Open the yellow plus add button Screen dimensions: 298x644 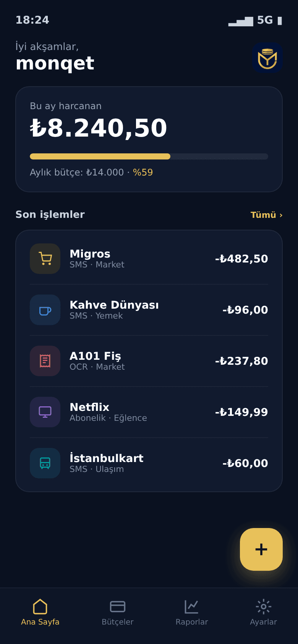(x=261, y=549)
